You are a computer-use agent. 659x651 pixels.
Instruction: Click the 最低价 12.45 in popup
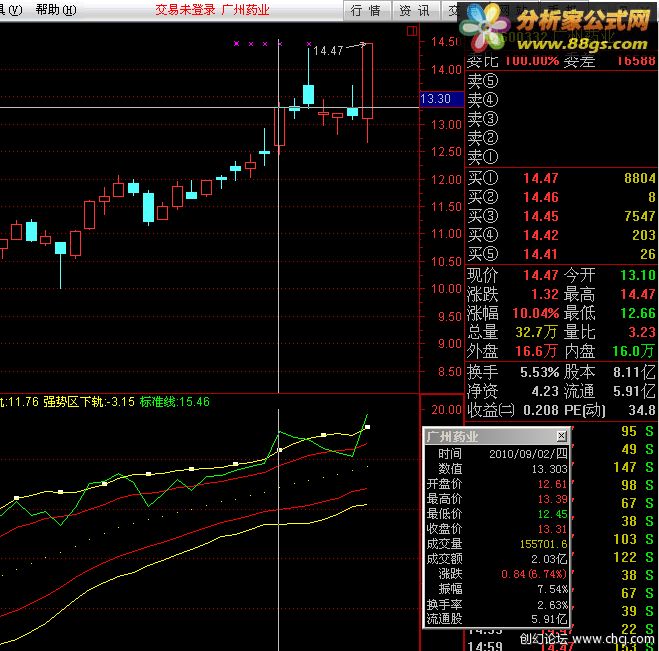[552, 514]
